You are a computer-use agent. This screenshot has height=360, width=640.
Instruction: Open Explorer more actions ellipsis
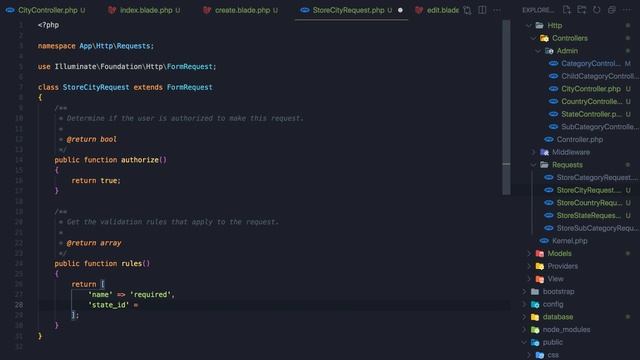[627, 10]
